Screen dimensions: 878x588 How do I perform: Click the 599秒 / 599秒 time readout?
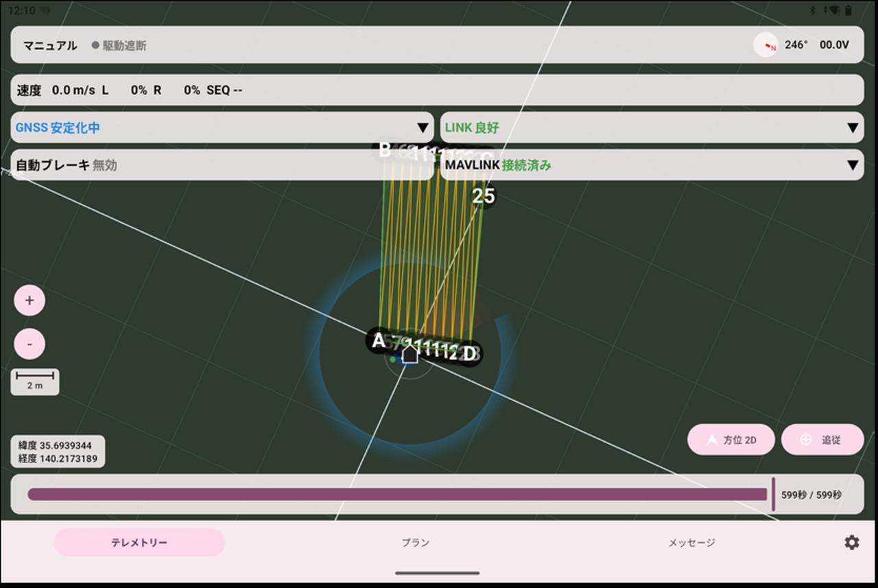click(811, 495)
